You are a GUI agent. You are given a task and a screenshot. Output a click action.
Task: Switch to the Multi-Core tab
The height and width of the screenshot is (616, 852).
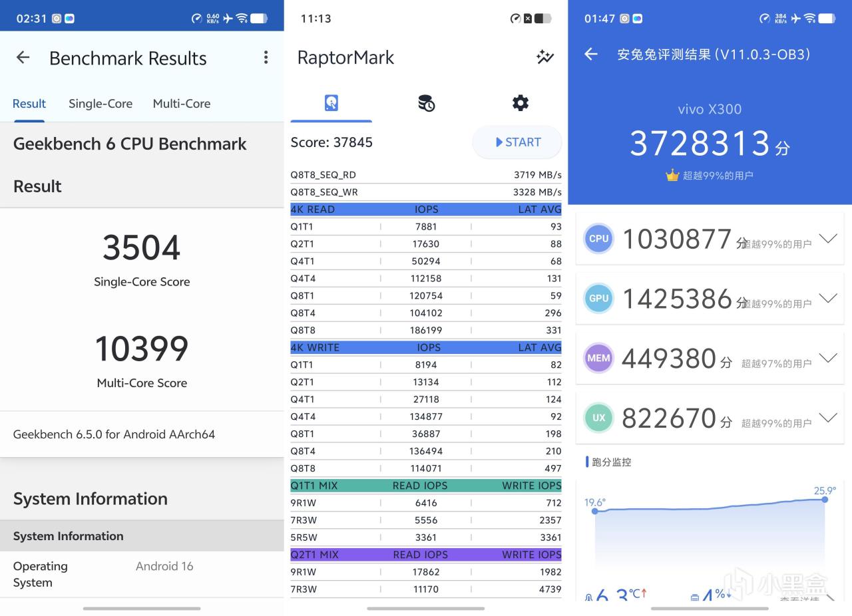tap(182, 104)
